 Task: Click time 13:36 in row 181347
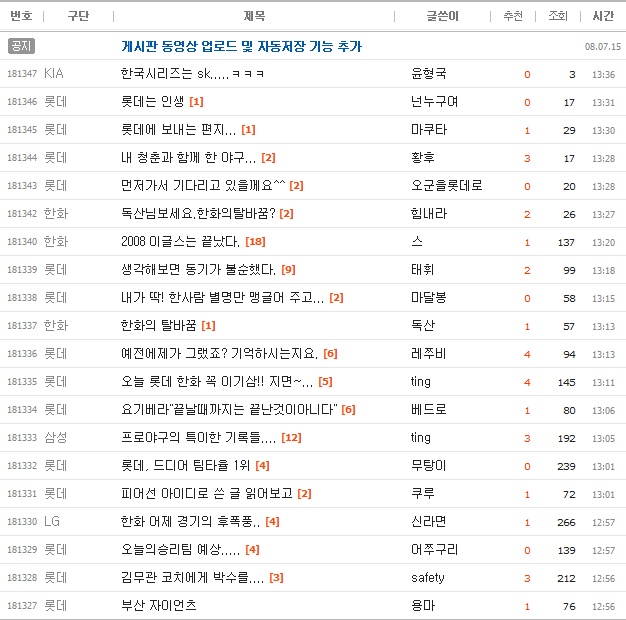click(x=604, y=74)
